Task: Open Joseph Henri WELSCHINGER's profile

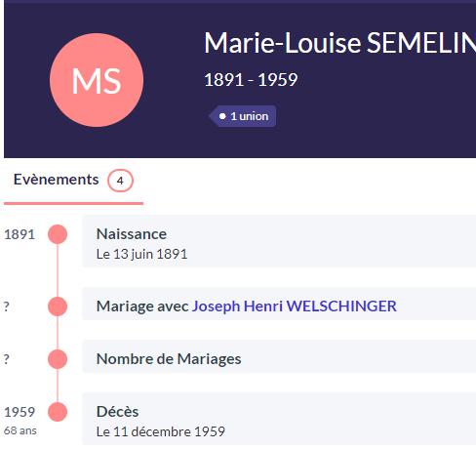Action: [295, 306]
